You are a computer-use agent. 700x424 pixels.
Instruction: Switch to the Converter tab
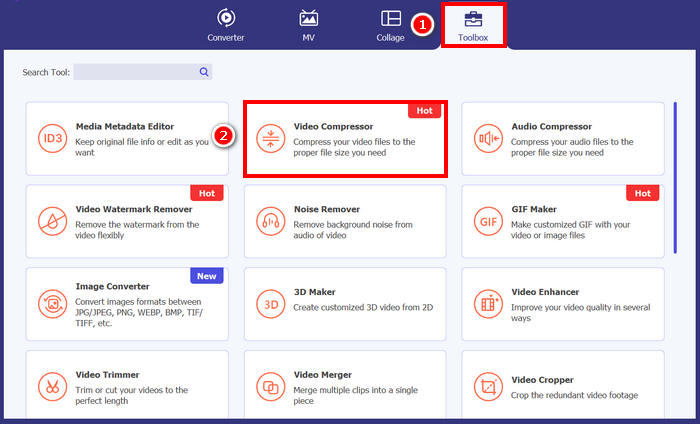(x=226, y=25)
